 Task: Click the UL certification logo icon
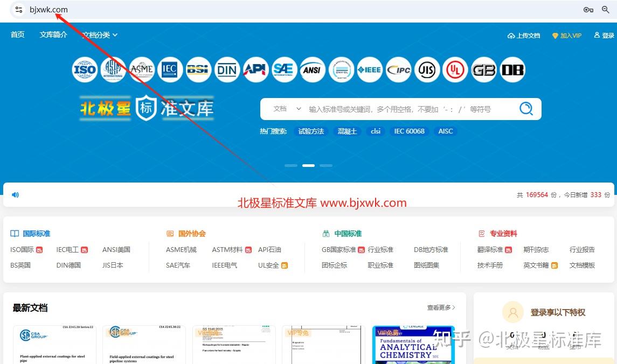click(x=455, y=69)
